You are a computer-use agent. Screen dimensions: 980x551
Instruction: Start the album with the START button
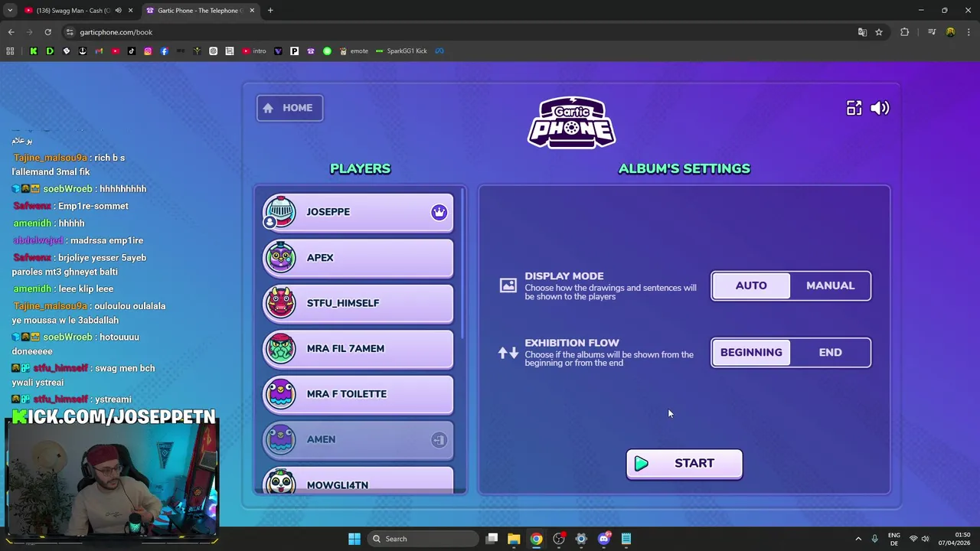[x=684, y=464]
